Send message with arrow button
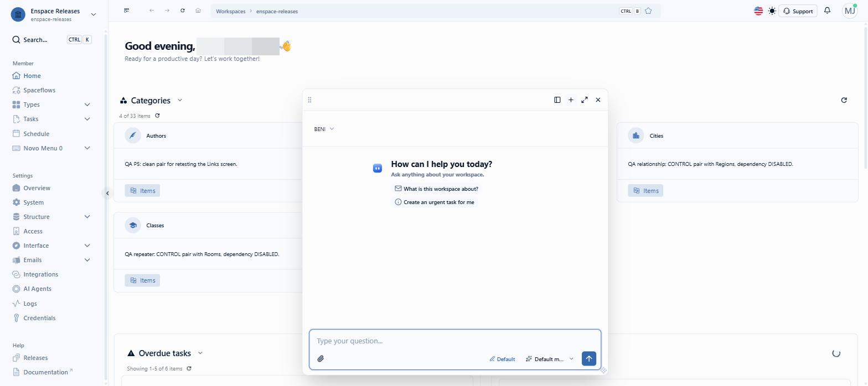This screenshot has height=386, width=868. tap(589, 359)
